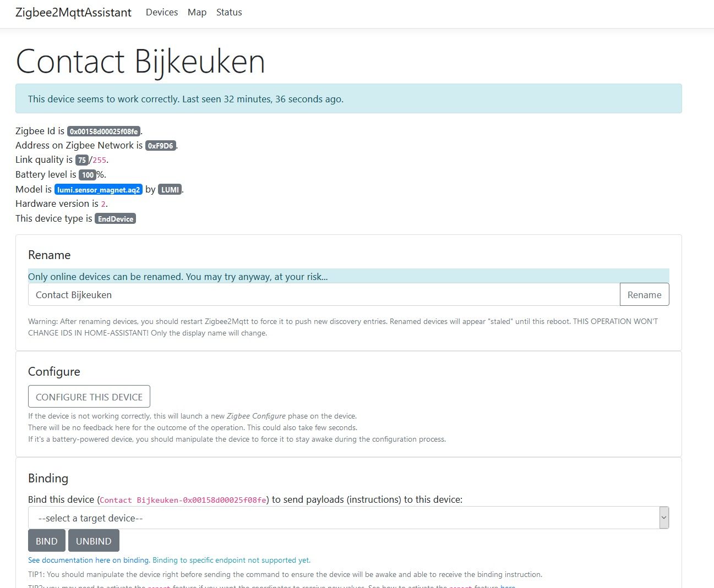
Task: Focus the rename text field
Action: click(323, 295)
